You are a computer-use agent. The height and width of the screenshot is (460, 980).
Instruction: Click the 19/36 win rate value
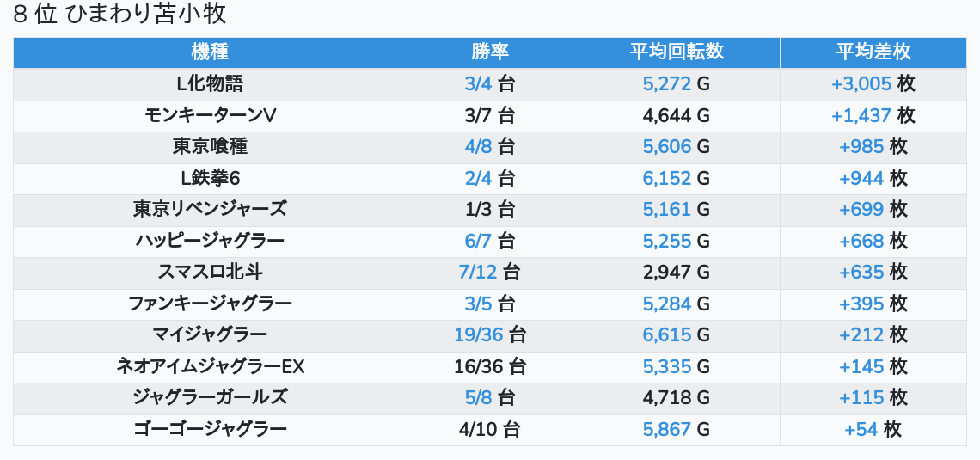[x=479, y=334]
